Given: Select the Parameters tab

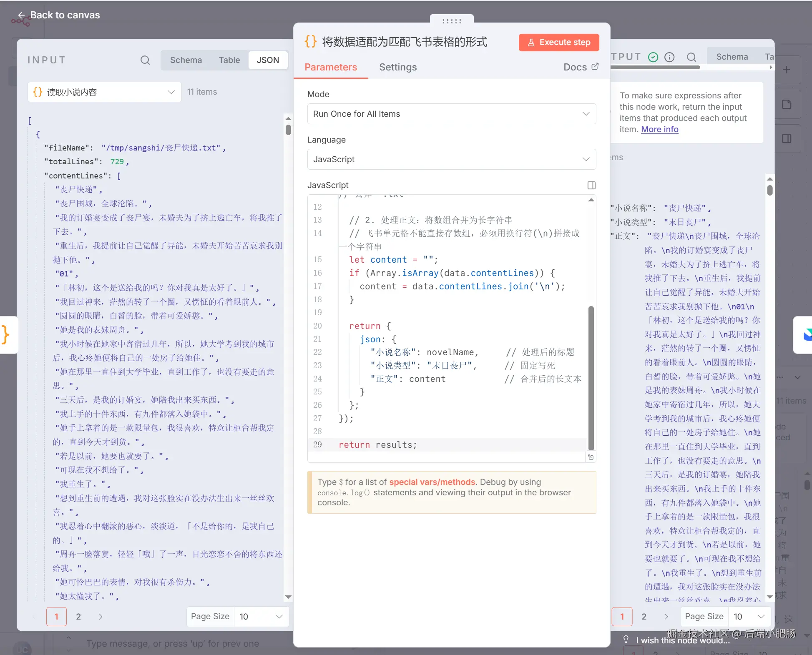Looking at the screenshot, I should [x=330, y=67].
